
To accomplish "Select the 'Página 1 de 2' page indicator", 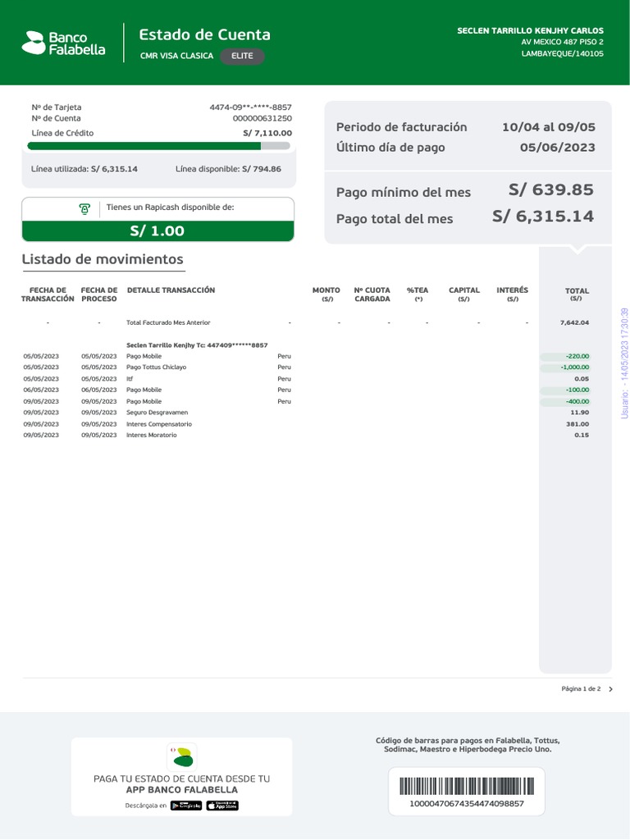I will click(581, 689).
